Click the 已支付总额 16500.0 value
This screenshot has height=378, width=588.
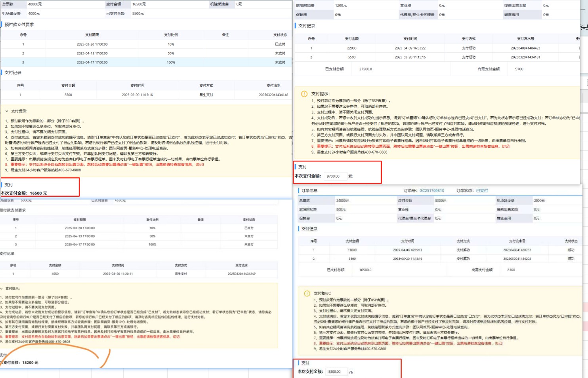365,270
